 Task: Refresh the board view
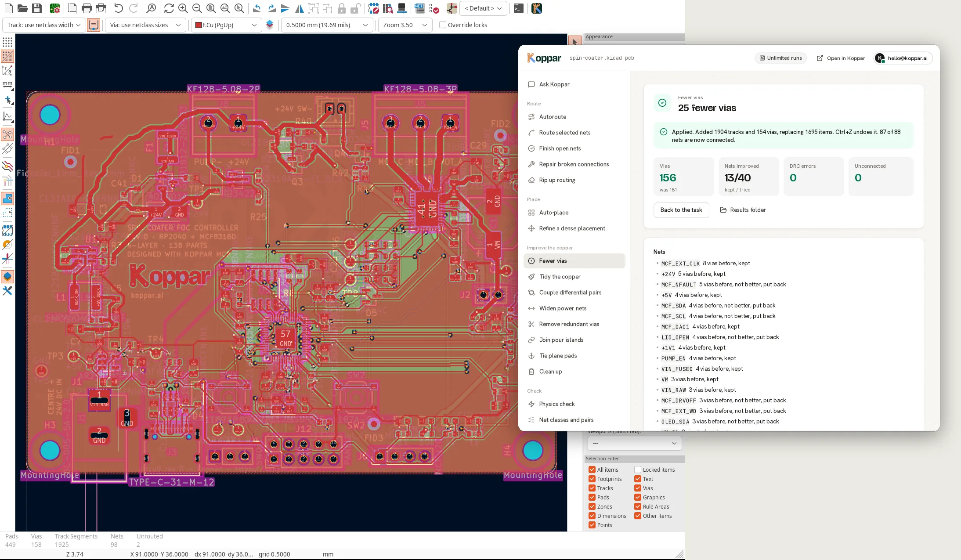[169, 8]
